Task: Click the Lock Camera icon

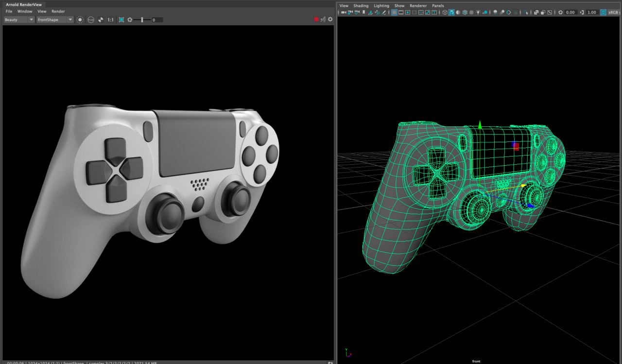Action: click(x=350, y=12)
